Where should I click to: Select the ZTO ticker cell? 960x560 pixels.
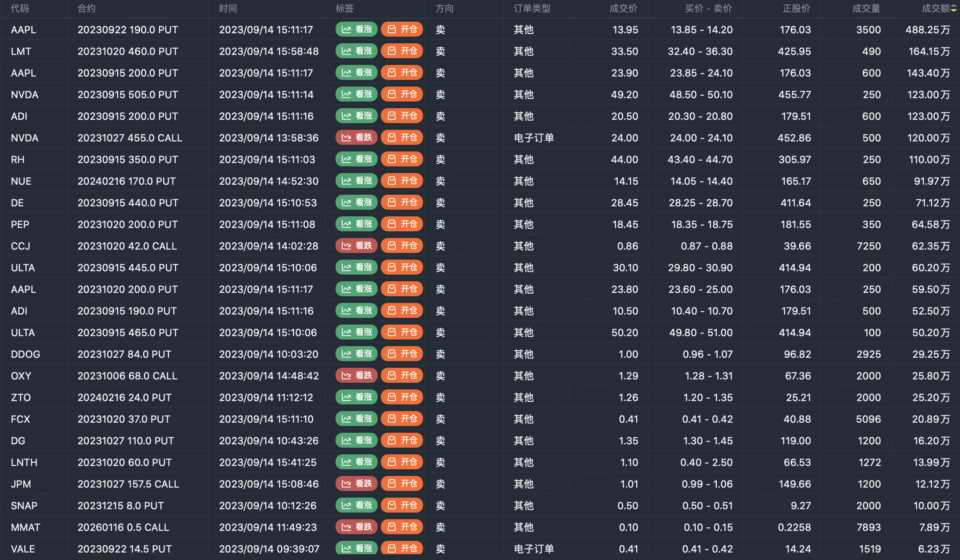coord(21,397)
